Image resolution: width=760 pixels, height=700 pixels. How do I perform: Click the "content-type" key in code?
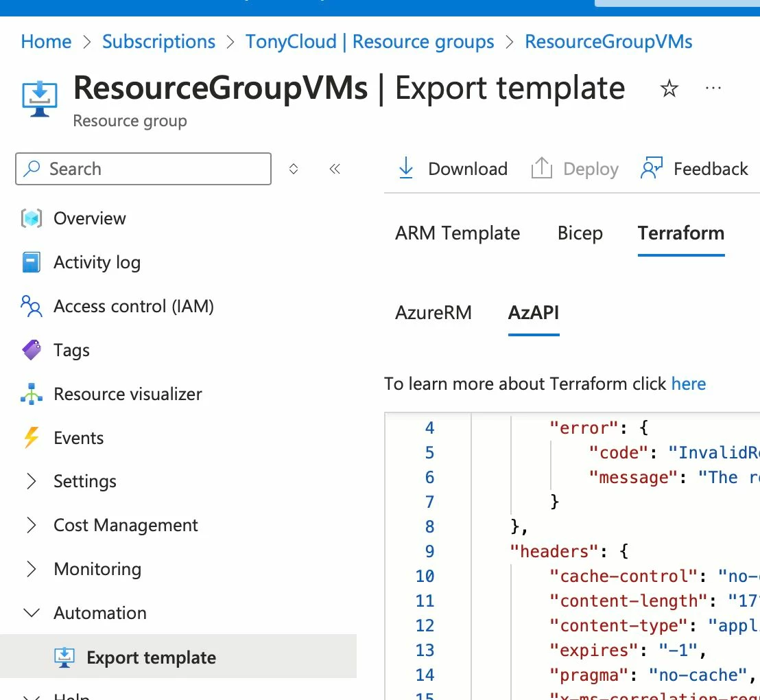(x=619, y=626)
